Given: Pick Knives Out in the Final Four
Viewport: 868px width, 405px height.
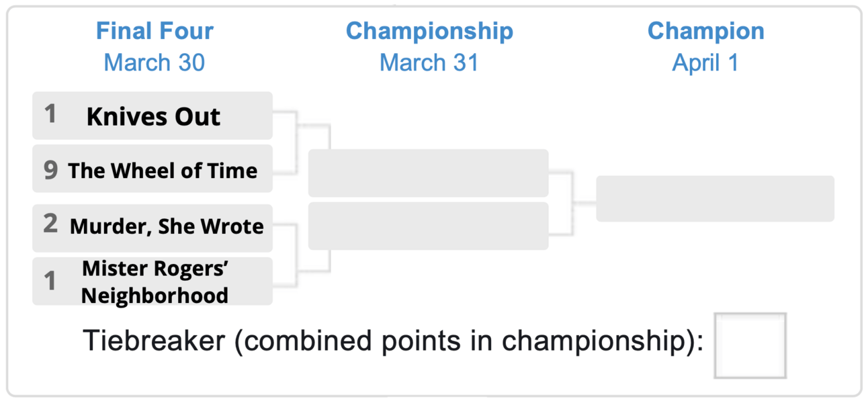Looking at the screenshot, I should (153, 116).
